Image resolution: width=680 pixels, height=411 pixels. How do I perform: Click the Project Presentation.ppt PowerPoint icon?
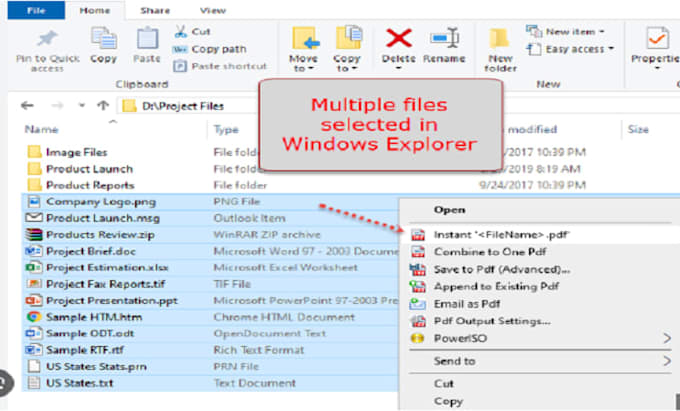coord(34,300)
